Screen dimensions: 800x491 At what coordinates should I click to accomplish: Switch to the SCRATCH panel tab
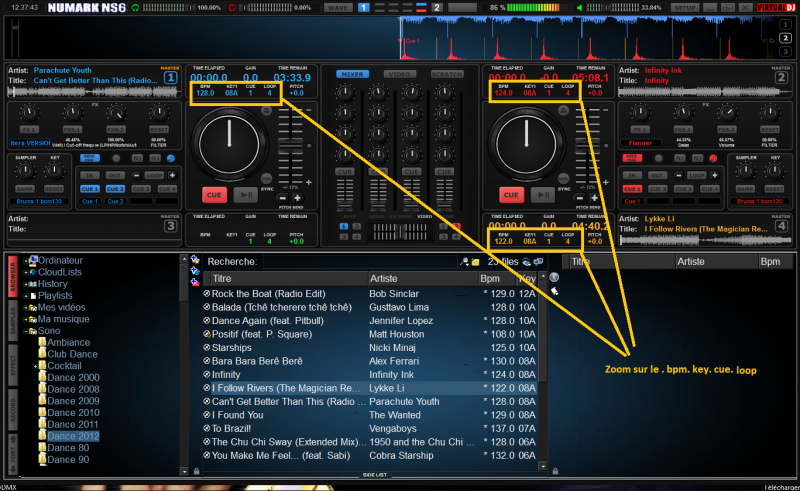point(447,75)
